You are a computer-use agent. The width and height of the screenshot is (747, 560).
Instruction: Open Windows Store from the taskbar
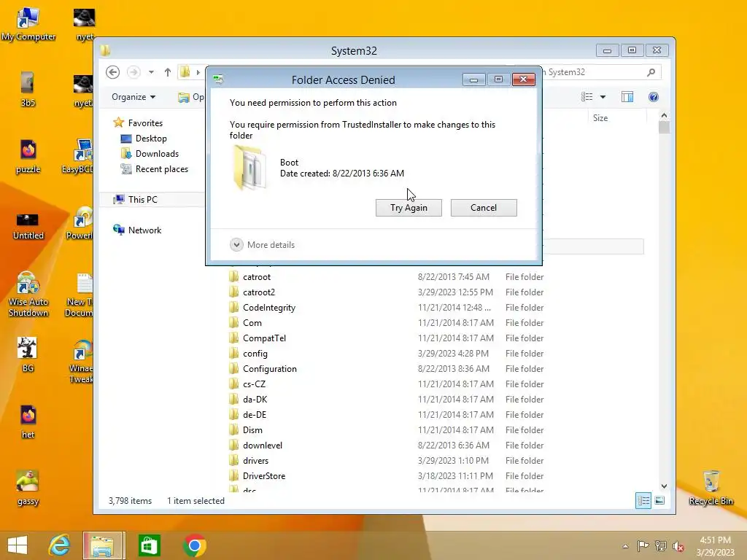coord(149,545)
